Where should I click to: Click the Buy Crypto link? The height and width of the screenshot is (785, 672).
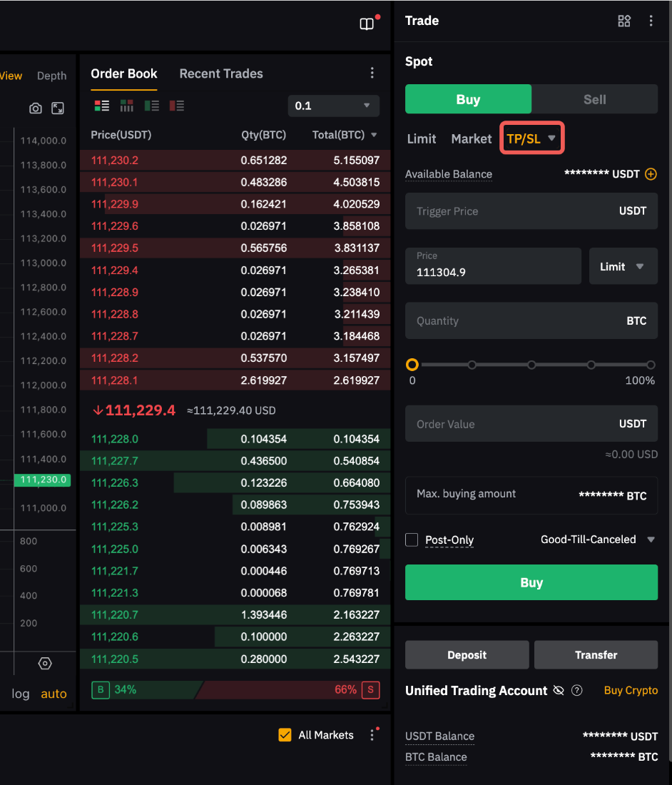pyautogui.click(x=631, y=690)
